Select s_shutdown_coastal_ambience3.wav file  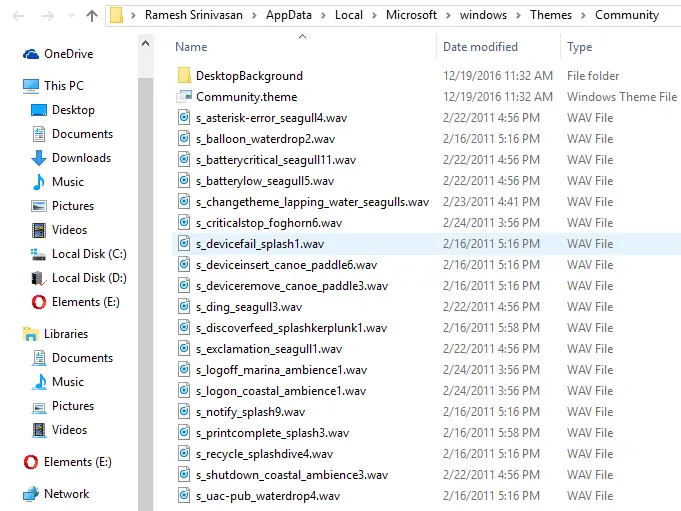click(x=426, y=475)
